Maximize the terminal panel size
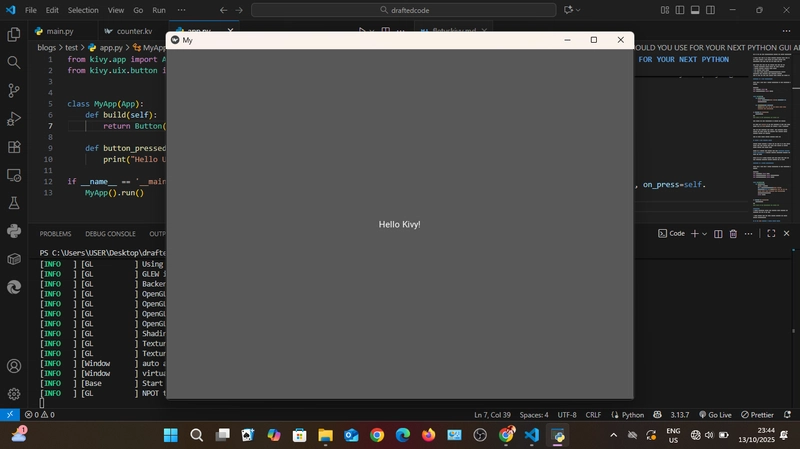Viewport: 800px width, 449px height. pos(771,233)
